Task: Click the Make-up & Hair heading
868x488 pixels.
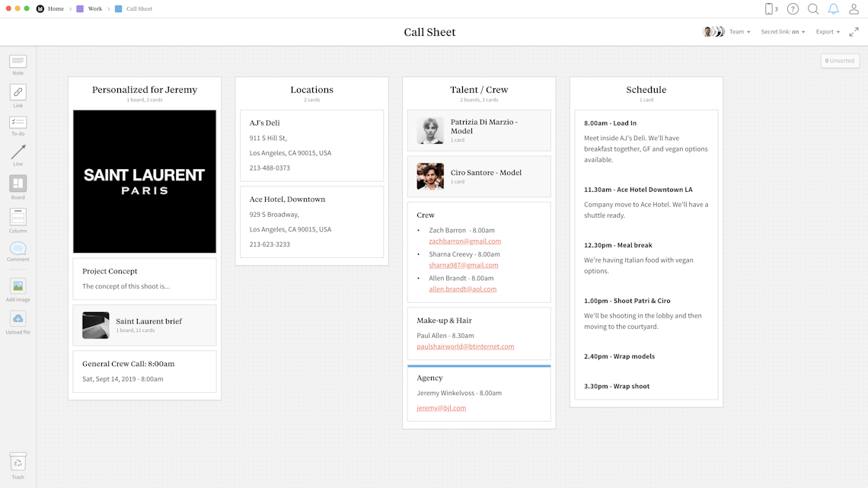Action: point(444,321)
